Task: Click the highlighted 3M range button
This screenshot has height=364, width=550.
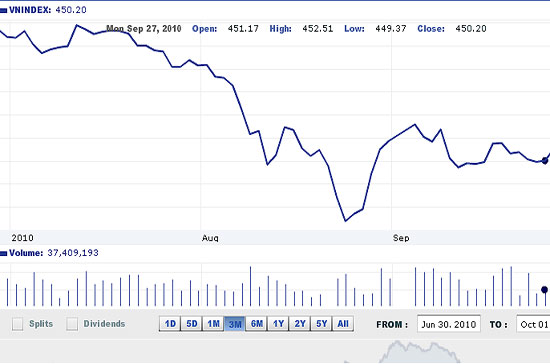Action: (235, 323)
